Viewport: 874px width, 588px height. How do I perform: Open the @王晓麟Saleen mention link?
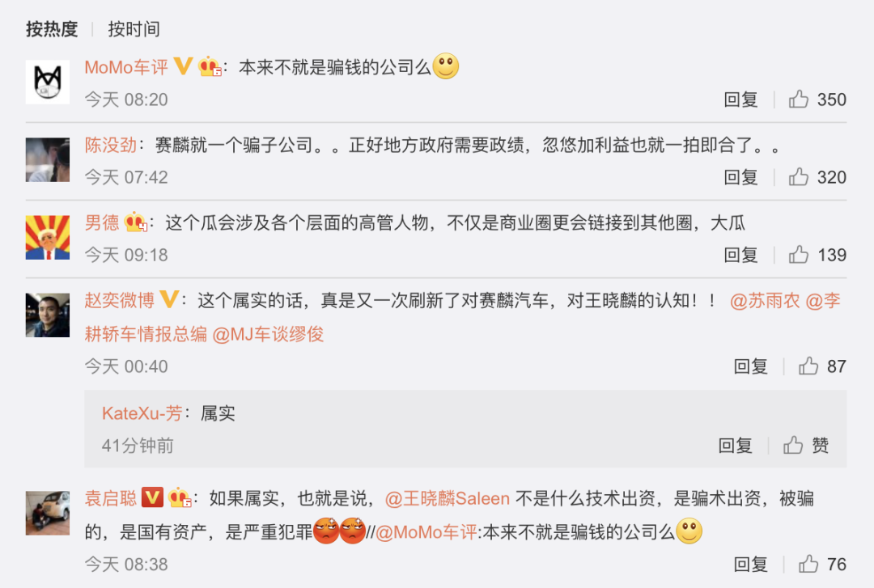pos(447,497)
